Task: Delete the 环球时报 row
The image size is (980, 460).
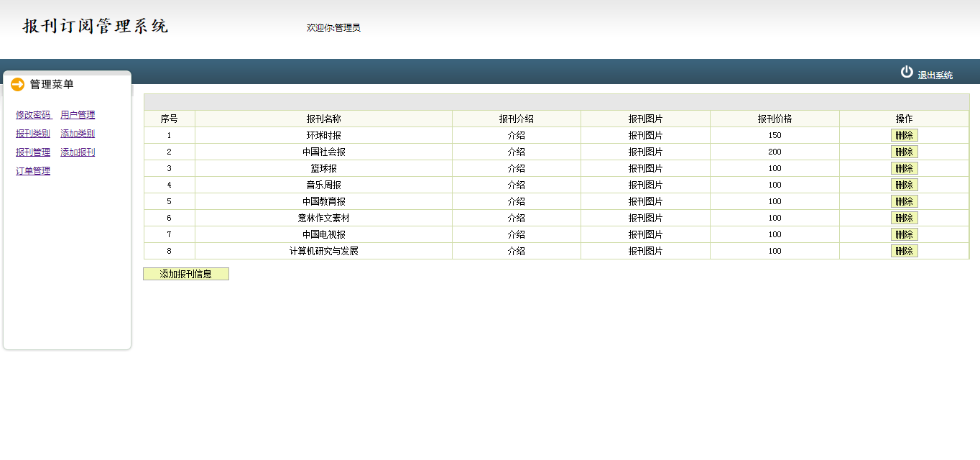Action: click(904, 135)
